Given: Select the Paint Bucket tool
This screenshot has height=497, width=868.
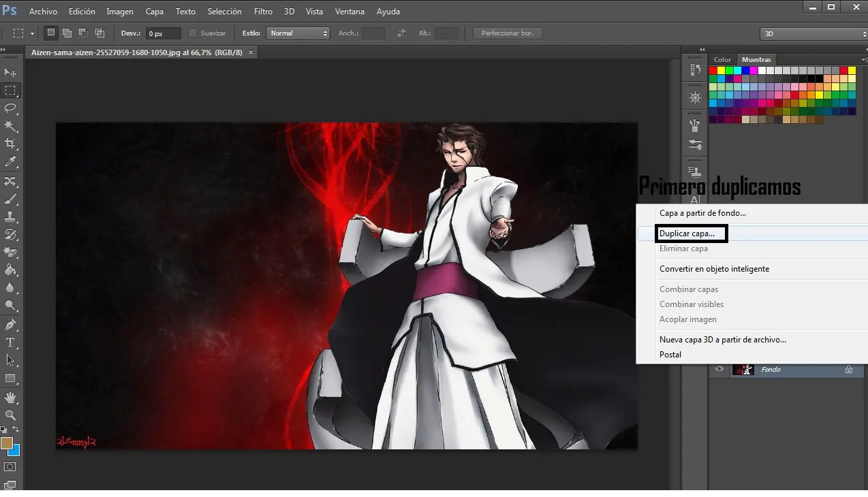Looking at the screenshot, I should coord(10,270).
